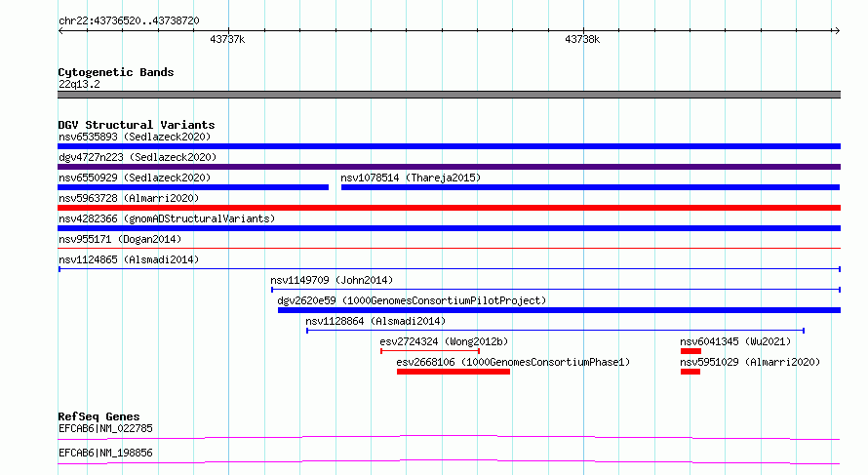The width and height of the screenshot is (868, 475).
Task: Click the nsv1124865 thin blue line
Action: coord(450,269)
